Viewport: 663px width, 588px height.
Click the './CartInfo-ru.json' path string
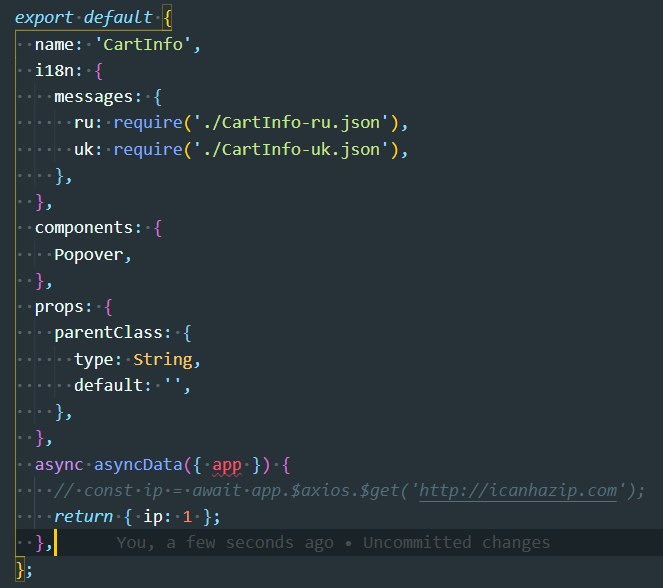point(291,123)
